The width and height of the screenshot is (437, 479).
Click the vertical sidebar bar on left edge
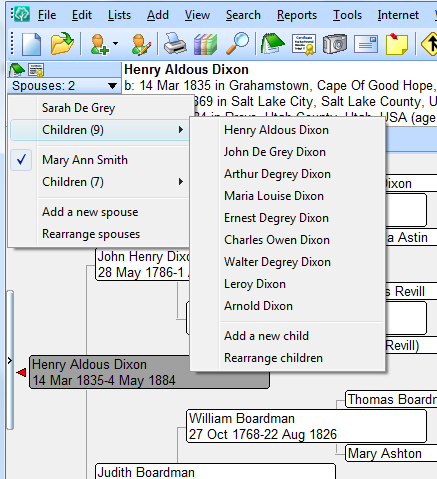click(x=10, y=360)
